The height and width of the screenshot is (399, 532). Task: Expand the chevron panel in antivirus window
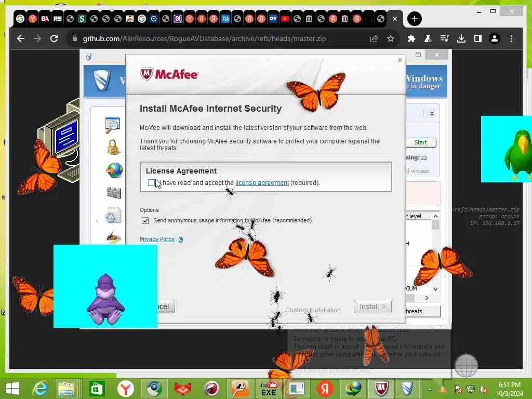click(432, 113)
